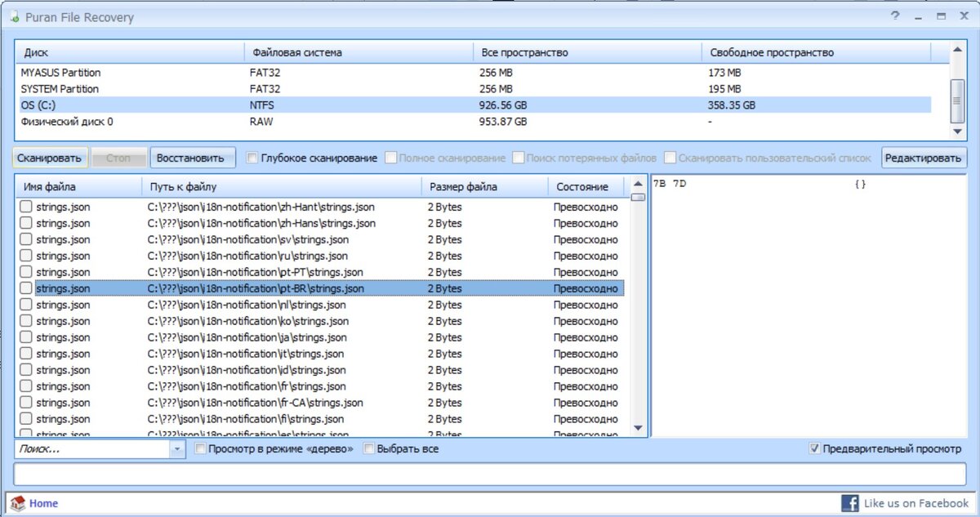Click the Все пространство column header

[587, 52]
